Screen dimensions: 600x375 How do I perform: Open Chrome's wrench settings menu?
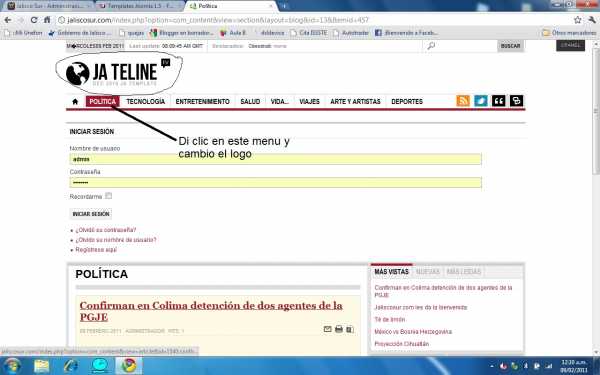[592, 20]
